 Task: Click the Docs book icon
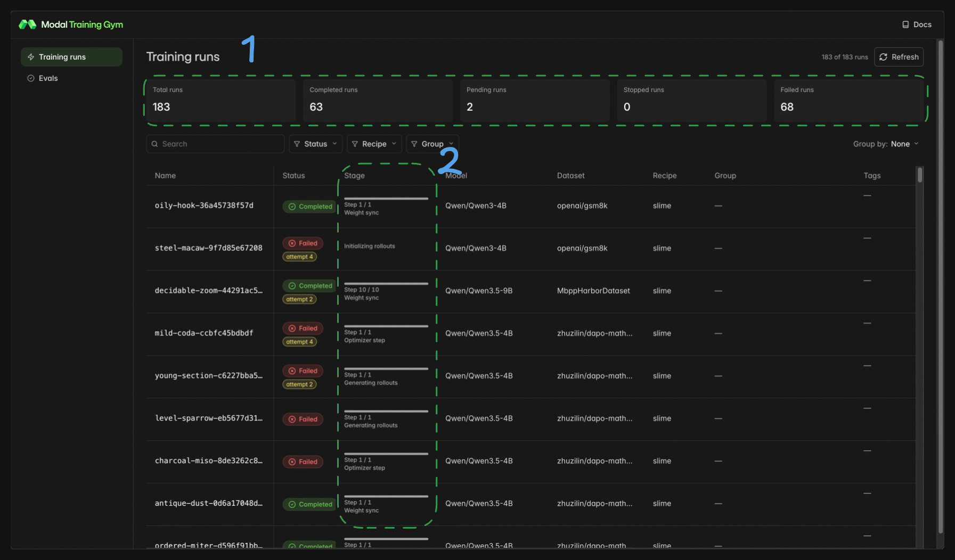tap(905, 24)
